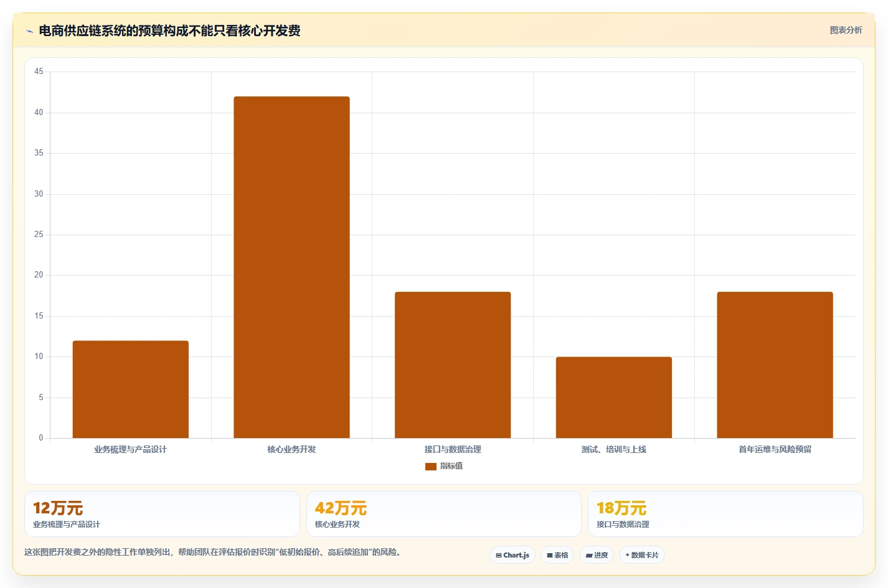Screen dimensions: 888x588
Task: Click the y-axis value 30
Action: [x=39, y=194]
